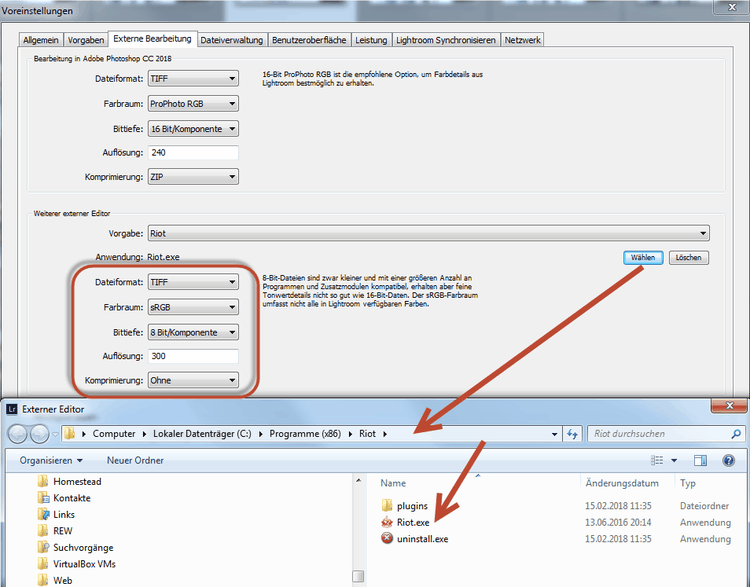Viewport: 750px width, 587px height.
Task: Open the Vorgabe dropdown showing Riot
Action: 428,233
